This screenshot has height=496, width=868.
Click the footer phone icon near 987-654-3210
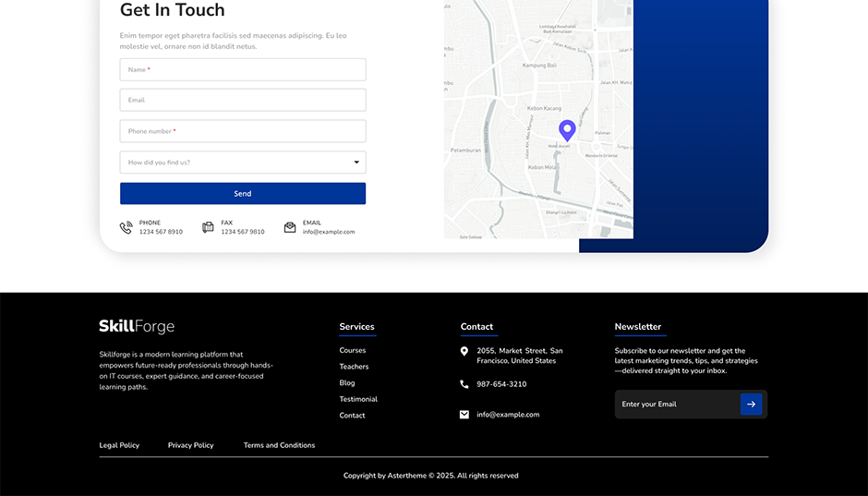[464, 384]
